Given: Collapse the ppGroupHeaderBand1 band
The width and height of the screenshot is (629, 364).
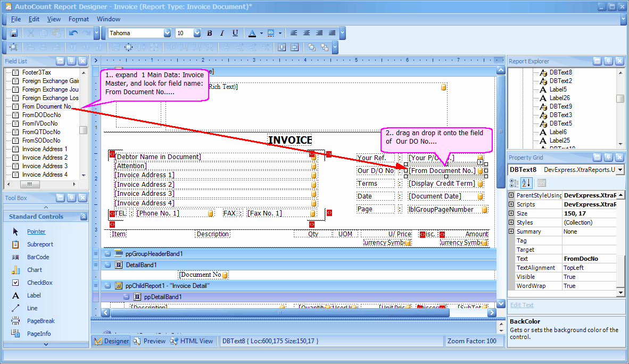Looking at the screenshot, I should (107, 254).
